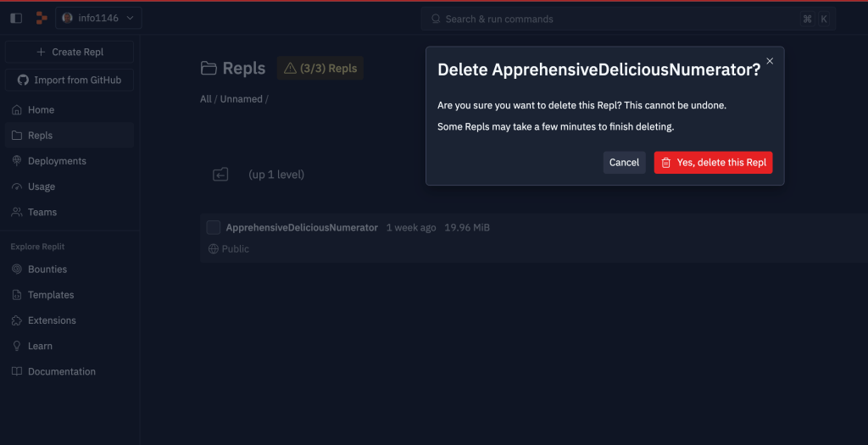Go up 1 level
This screenshot has height=445, width=868.
coord(276,175)
